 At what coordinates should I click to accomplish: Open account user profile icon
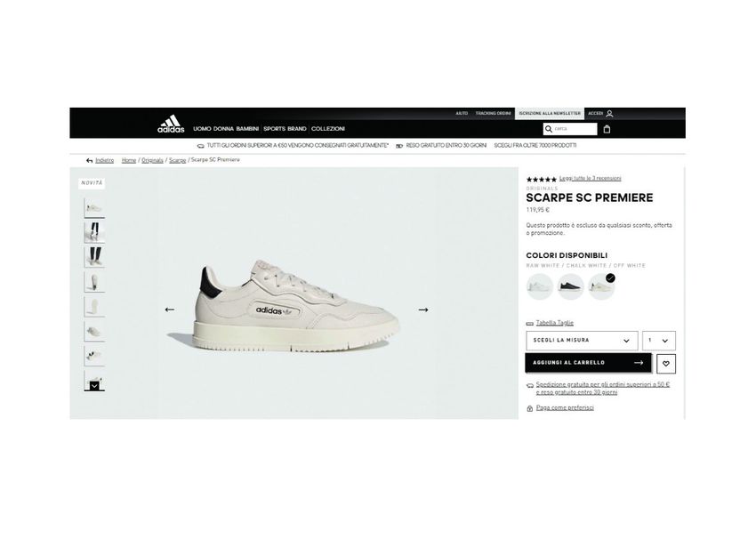point(609,113)
